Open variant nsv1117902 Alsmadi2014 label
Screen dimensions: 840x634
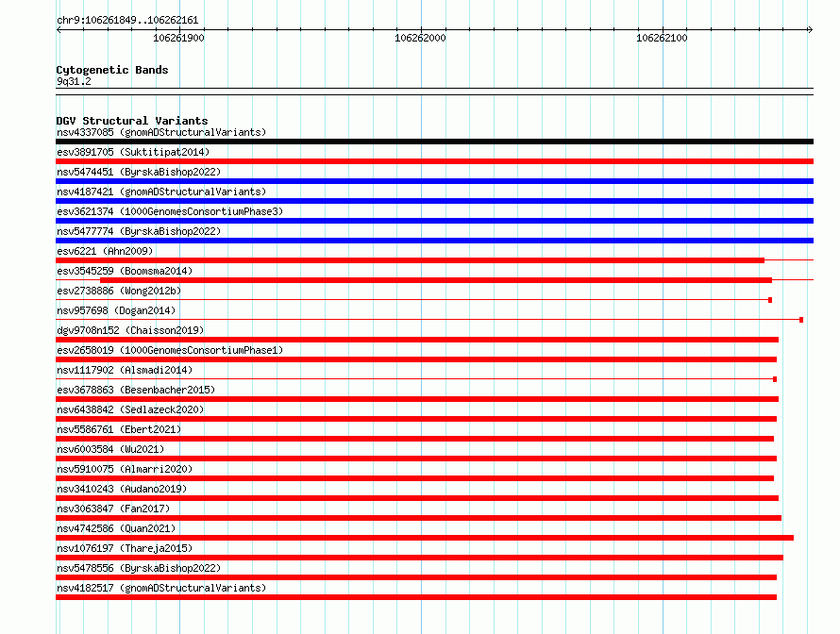[125, 370]
